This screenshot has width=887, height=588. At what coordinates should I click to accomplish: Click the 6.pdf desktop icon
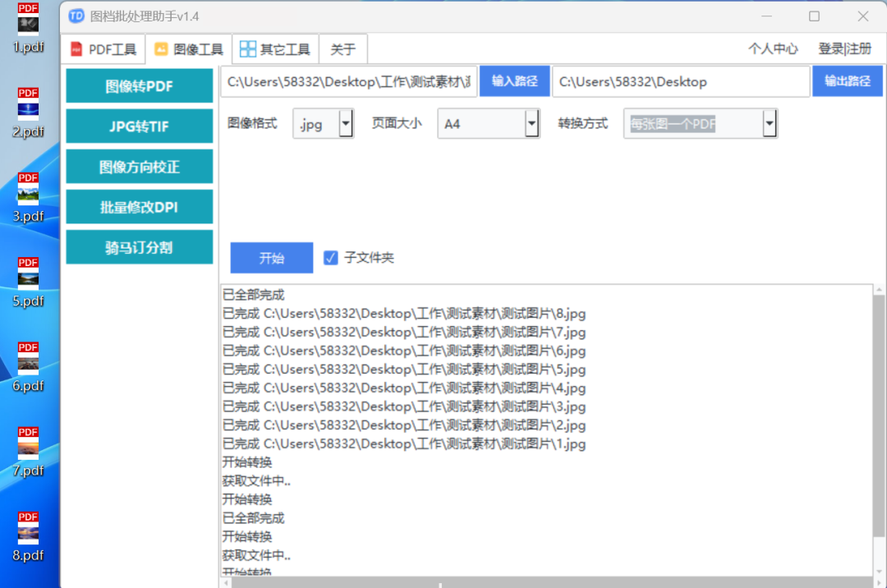pos(28,368)
